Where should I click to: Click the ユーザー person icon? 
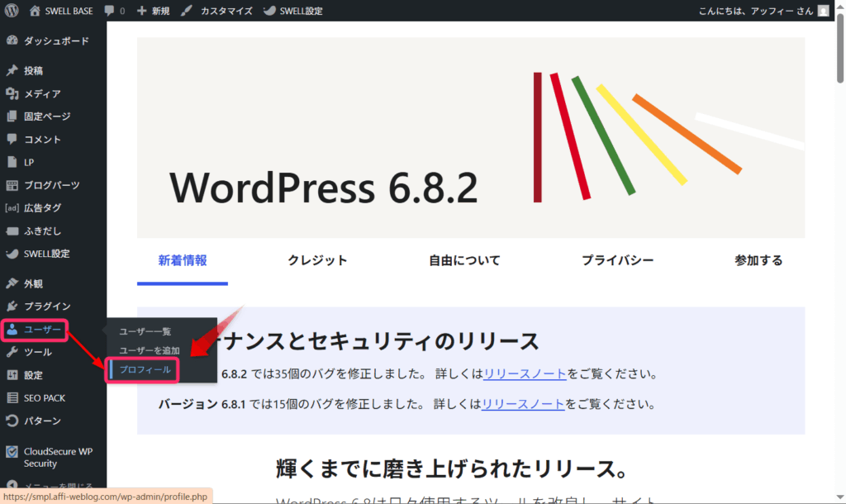click(12, 329)
